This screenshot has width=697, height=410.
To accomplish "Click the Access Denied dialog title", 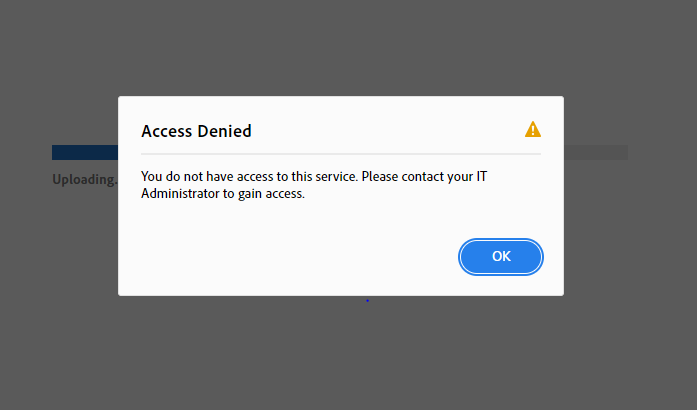I will point(196,131).
